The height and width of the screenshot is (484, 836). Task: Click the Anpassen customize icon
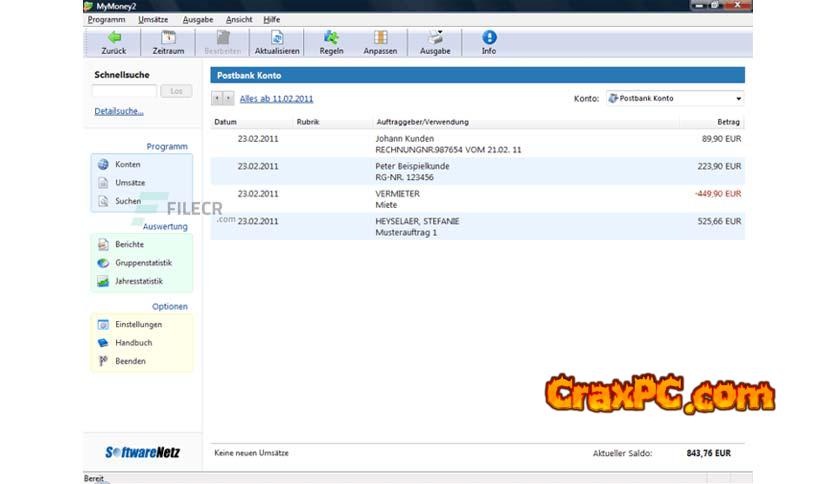click(380, 38)
